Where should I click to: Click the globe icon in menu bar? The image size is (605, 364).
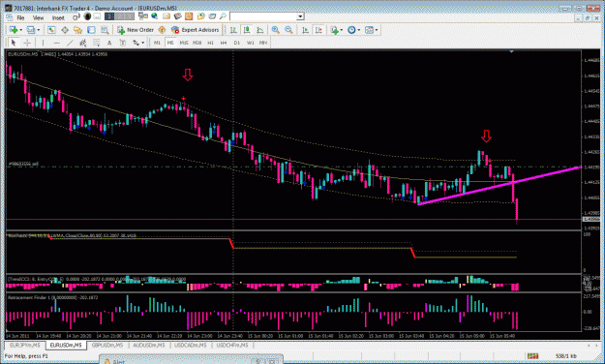154,16
